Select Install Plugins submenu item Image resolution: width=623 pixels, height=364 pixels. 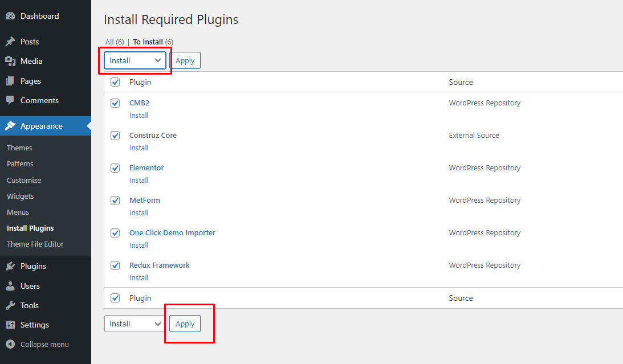tap(30, 228)
